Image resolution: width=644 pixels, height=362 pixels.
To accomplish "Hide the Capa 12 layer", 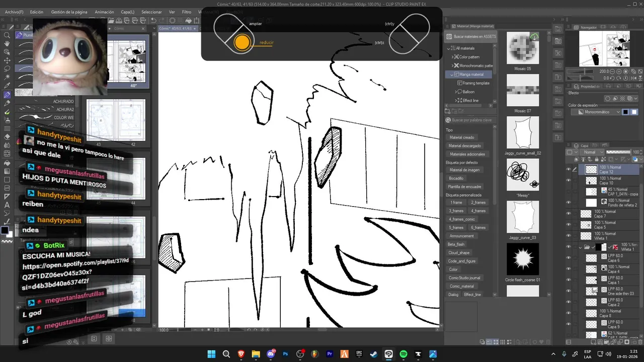I will click(x=568, y=169).
